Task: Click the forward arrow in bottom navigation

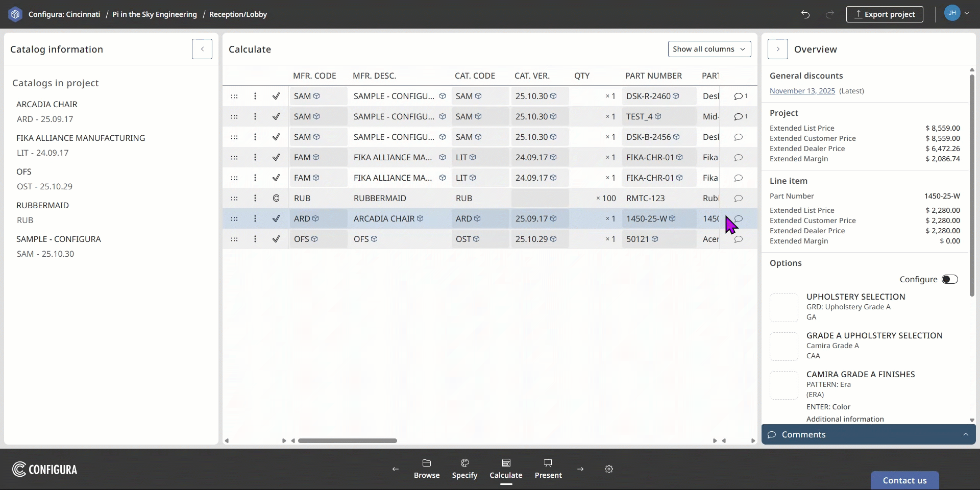Action: coord(580,469)
